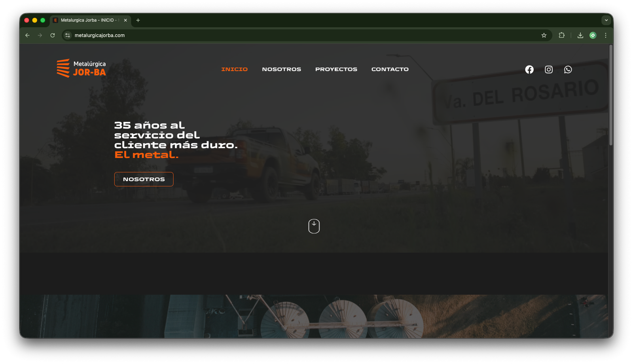The image size is (633, 364).
Task: View site information icon in address bar
Action: [x=68, y=35]
